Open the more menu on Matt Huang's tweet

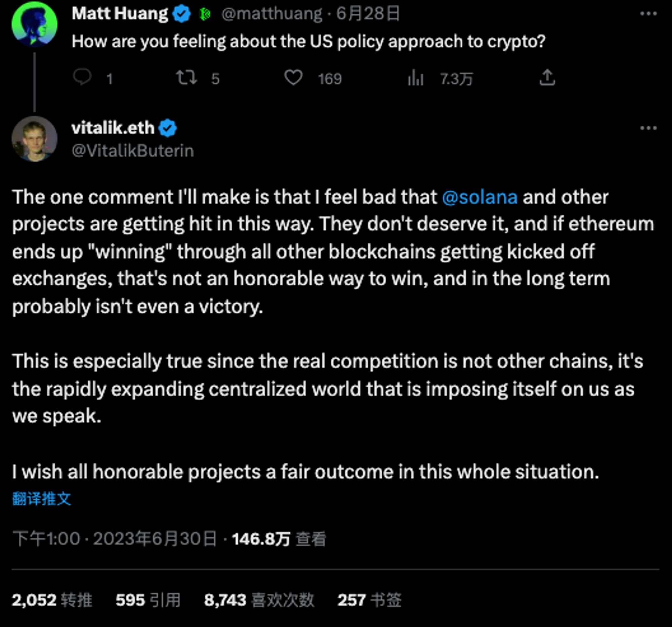[648, 14]
